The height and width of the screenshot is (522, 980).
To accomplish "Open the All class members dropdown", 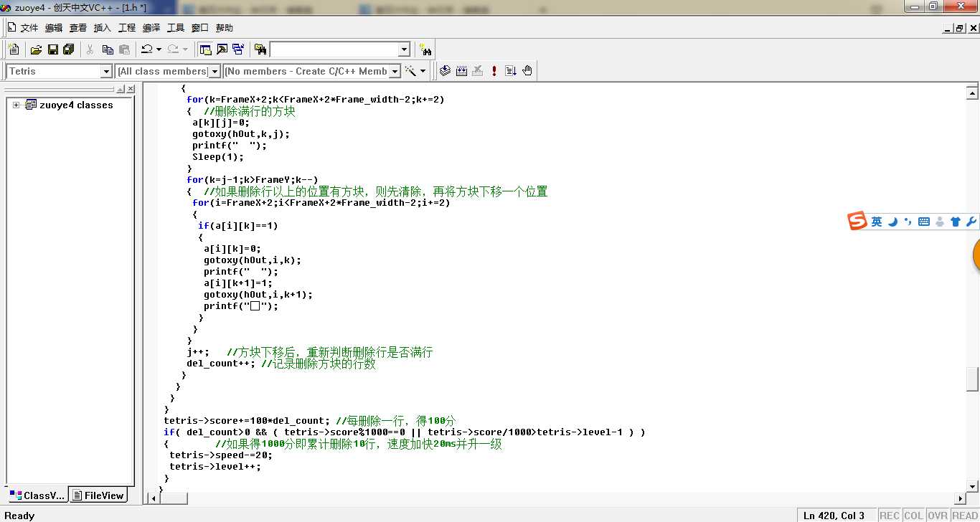I will tap(215, 72).
